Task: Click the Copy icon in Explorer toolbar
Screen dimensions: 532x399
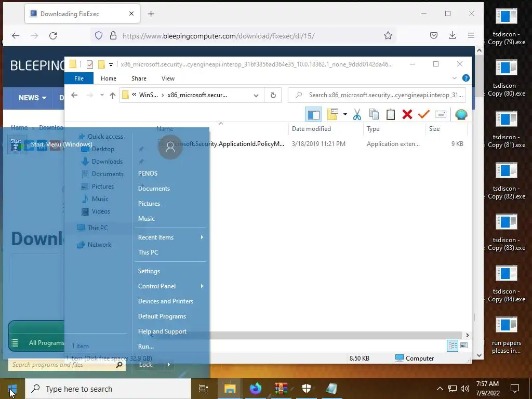Action: point(374,114)
